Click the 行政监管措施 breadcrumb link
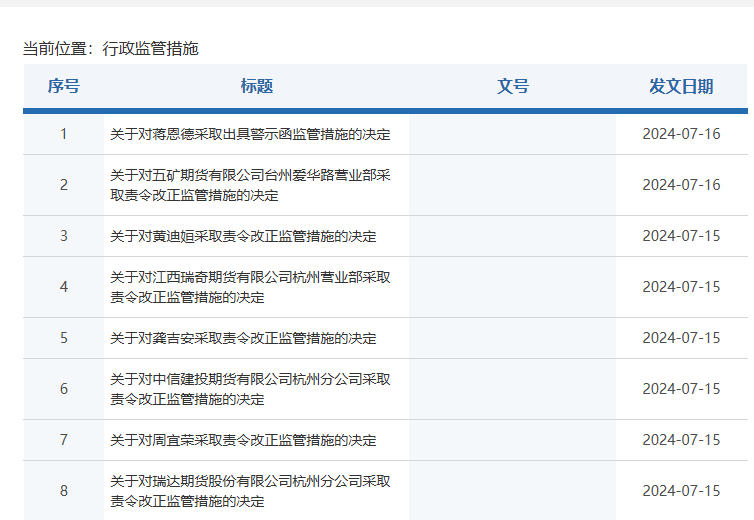 click(150, 48)
